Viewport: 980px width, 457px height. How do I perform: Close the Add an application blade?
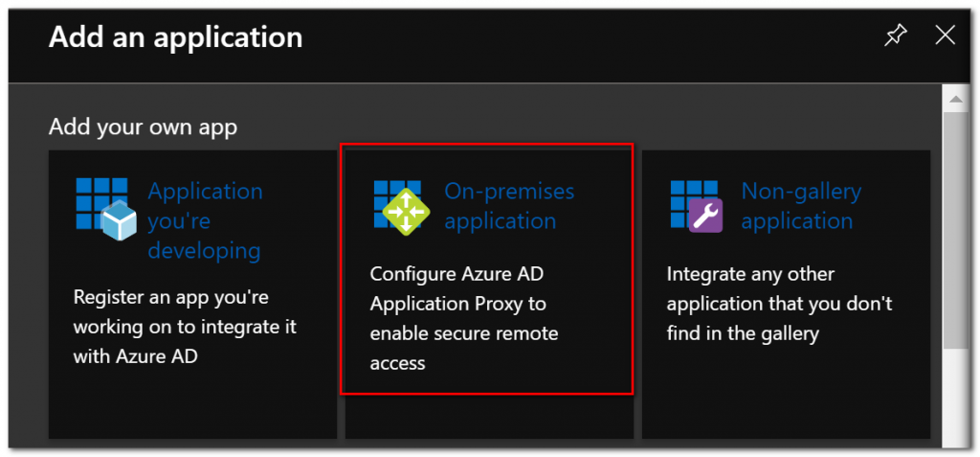[945, 36]
